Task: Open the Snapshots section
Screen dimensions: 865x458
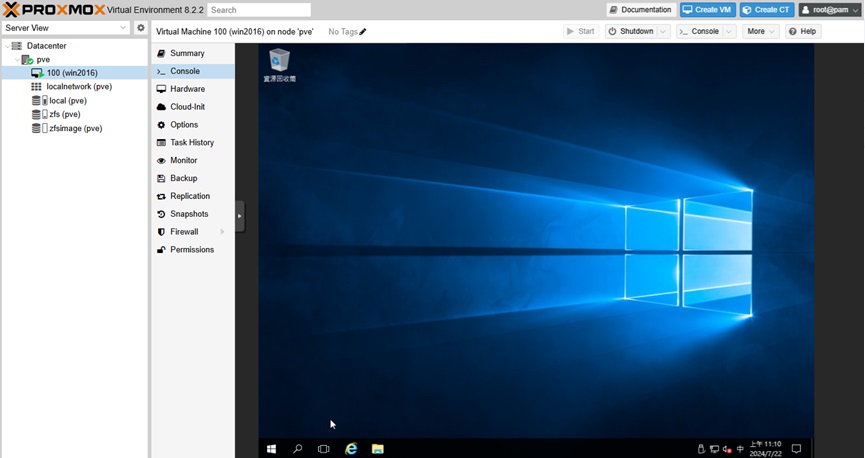Action: (193, 214)
